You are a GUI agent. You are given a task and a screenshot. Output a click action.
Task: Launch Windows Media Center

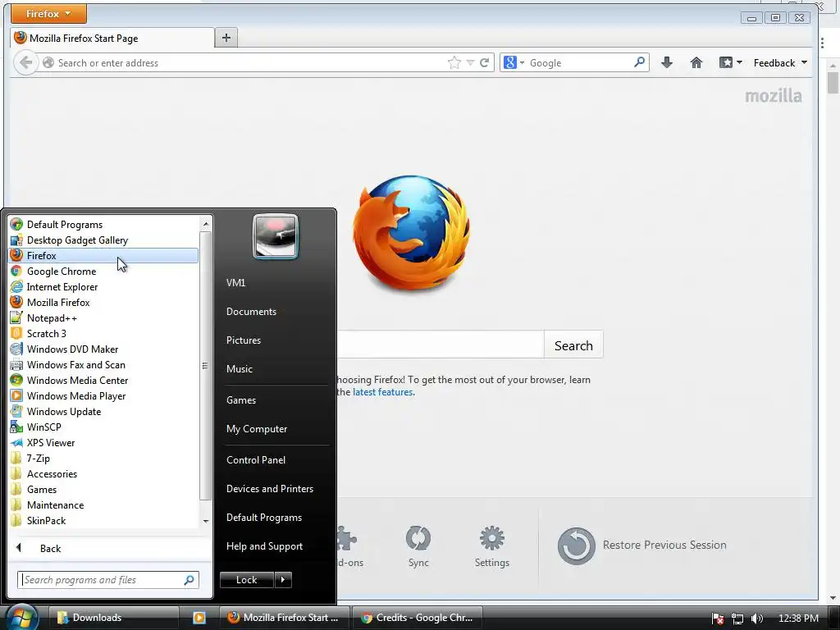[104, 380]
